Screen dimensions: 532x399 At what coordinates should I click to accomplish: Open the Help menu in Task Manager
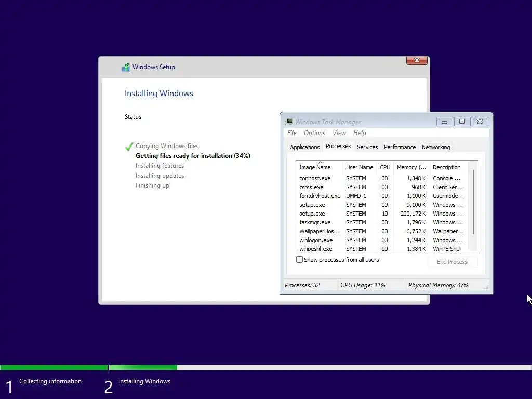coord(360,133)
